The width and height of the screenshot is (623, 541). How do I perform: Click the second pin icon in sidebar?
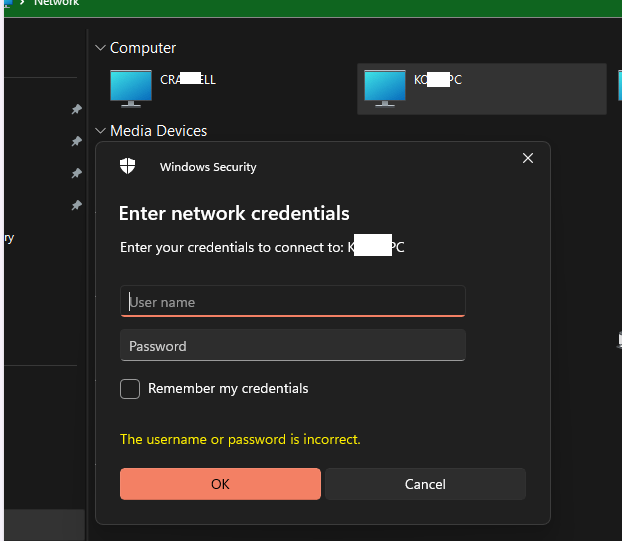coord(76,141)
